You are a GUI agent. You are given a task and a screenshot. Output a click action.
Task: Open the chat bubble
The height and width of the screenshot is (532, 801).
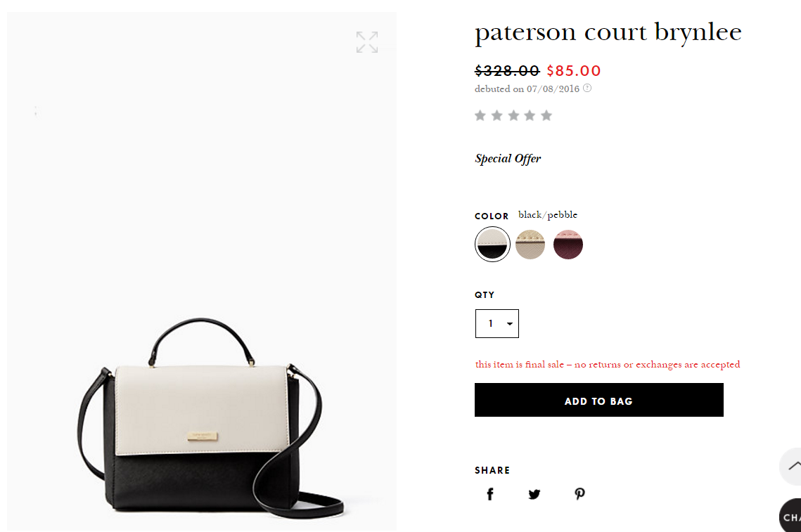tap(790, 516)
